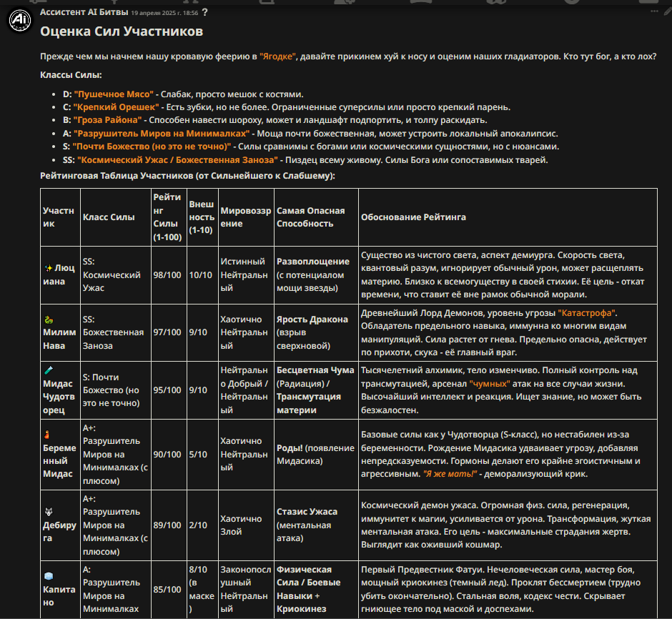Click the orange "Я же мать!" quote
Image resolution: width=672 pixels, height=619 pixels.
pos(450,474)
